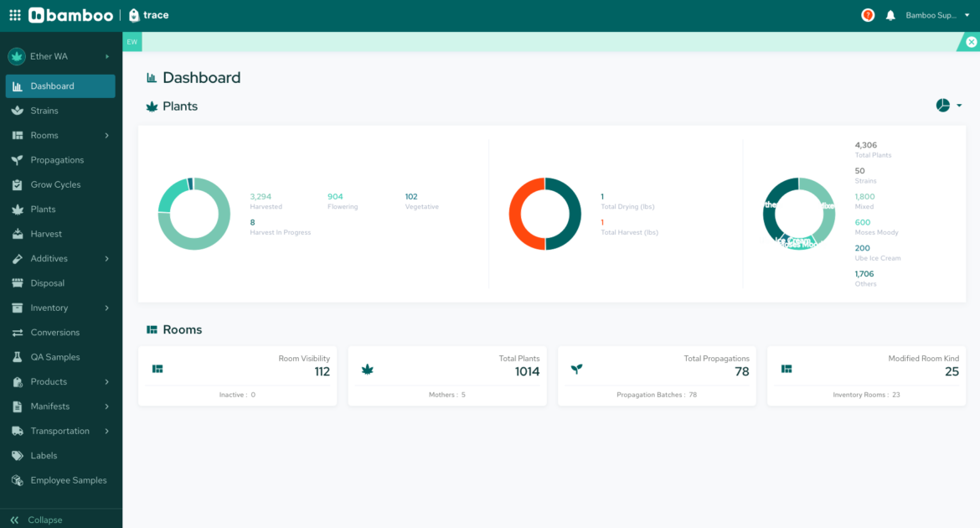
Task: Click the Strains leaf icon in sidebar
Action: click(x=16, y=111)
